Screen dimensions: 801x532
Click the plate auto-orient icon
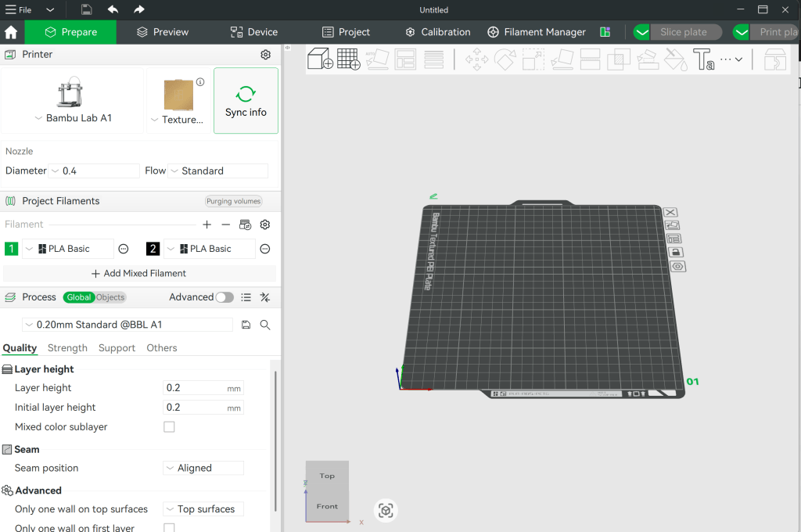click(672, 225)
